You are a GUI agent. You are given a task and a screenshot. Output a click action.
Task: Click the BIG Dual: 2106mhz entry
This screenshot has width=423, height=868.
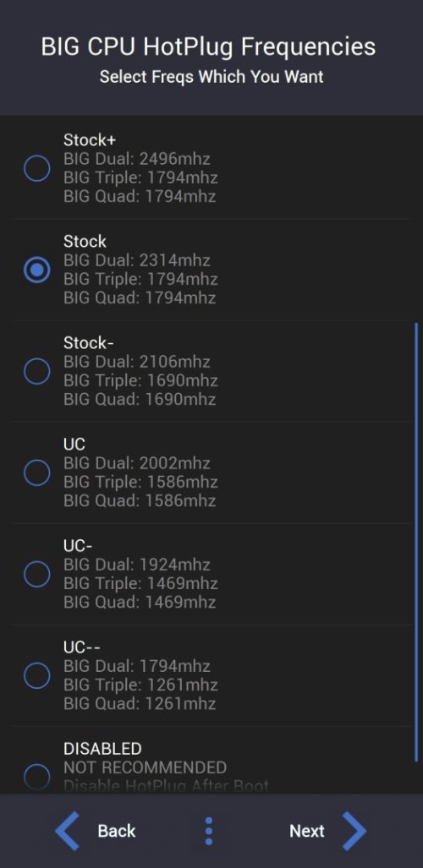pyautogui.click(x=137, y=362)
